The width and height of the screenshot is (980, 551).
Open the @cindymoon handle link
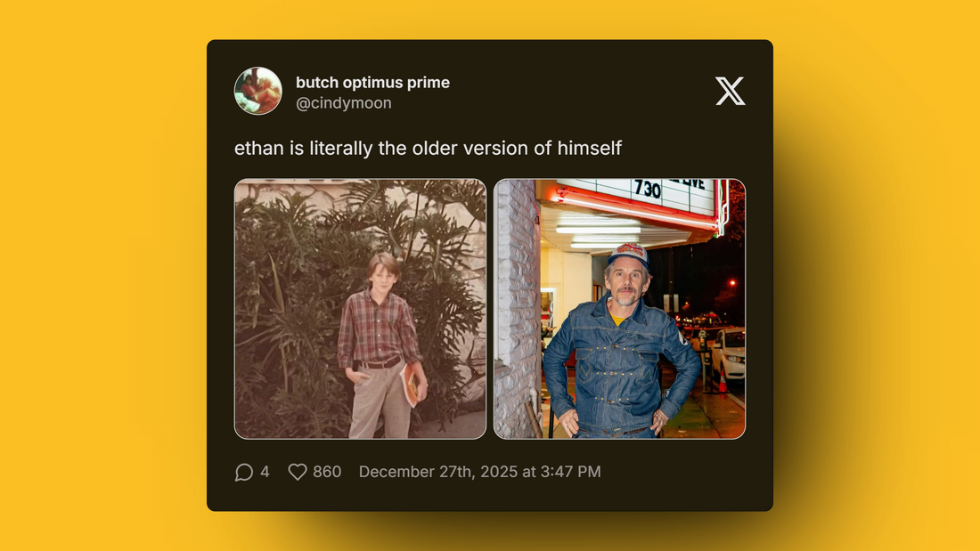pyautogui.click(x=344, y=103)
